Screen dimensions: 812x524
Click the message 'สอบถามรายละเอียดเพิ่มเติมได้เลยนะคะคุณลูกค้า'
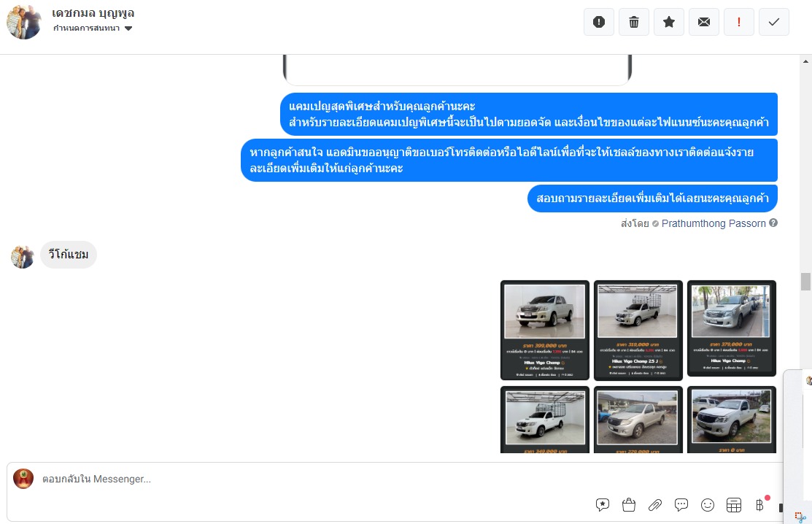(652, 199)
